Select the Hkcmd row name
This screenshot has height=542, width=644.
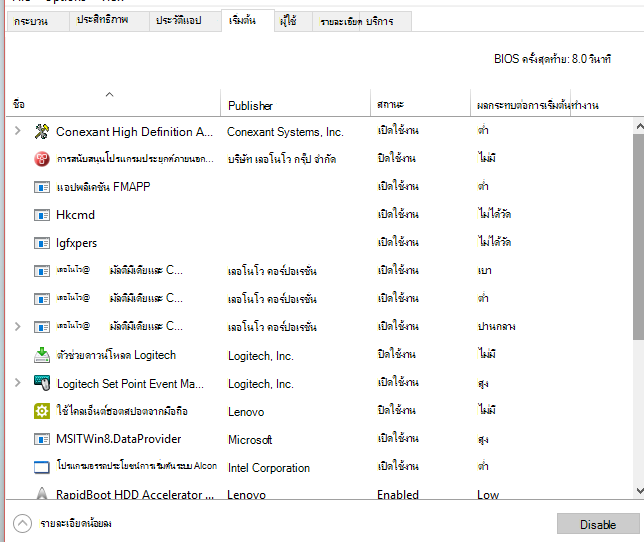[76, 215]
